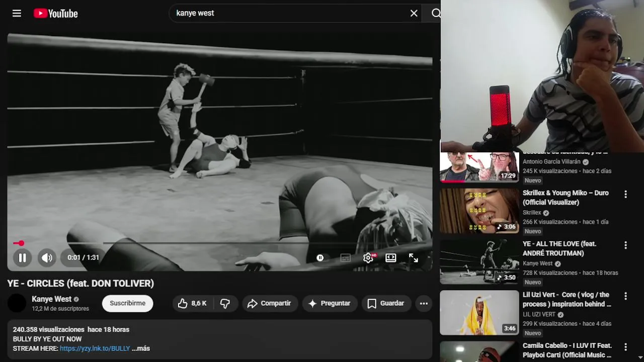Image resolution: width=644 pixels, height=362 pixels.
Task: Open Kanye West channel in ALL THE LOVE row
Action: 537,263
